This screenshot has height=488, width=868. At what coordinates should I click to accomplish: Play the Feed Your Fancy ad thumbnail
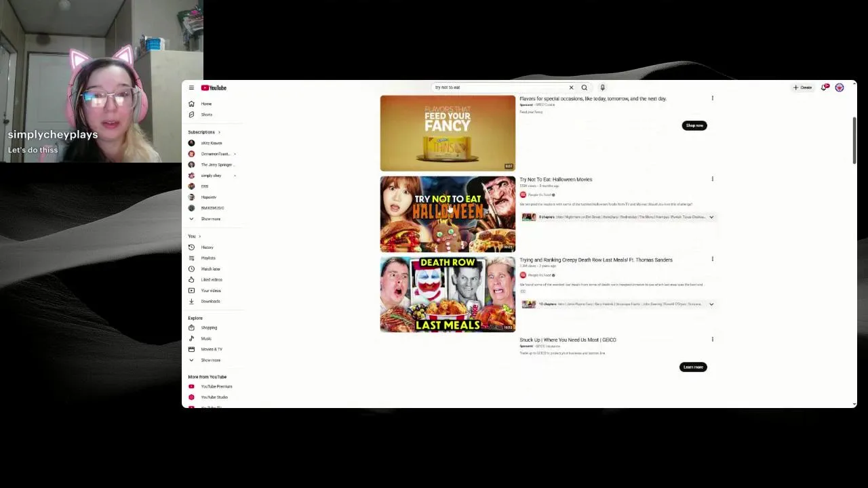pos(448,134)
